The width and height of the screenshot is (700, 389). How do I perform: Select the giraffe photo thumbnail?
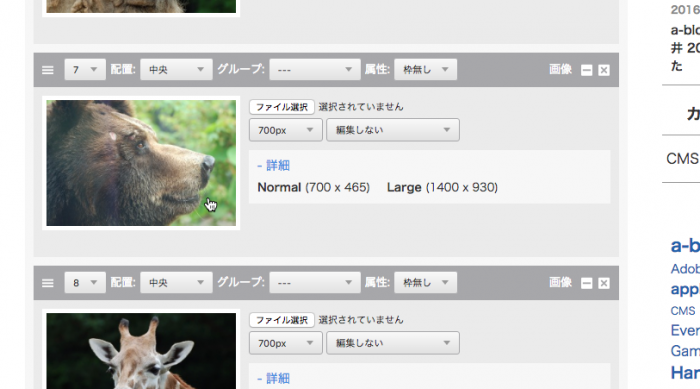click(x=141, y=351)
